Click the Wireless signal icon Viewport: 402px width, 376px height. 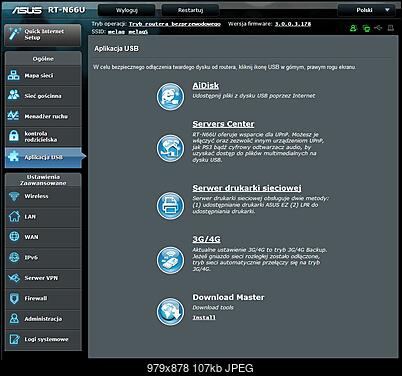point(14,196)
